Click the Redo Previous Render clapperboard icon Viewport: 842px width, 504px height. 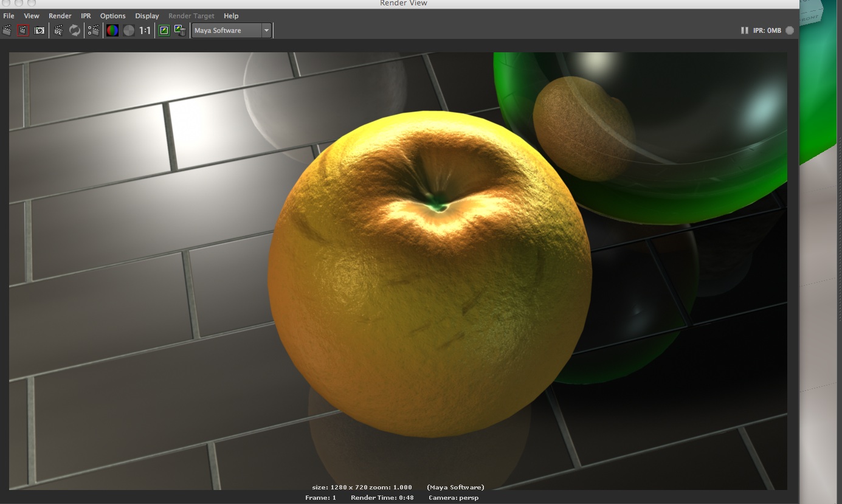(7, 30)
